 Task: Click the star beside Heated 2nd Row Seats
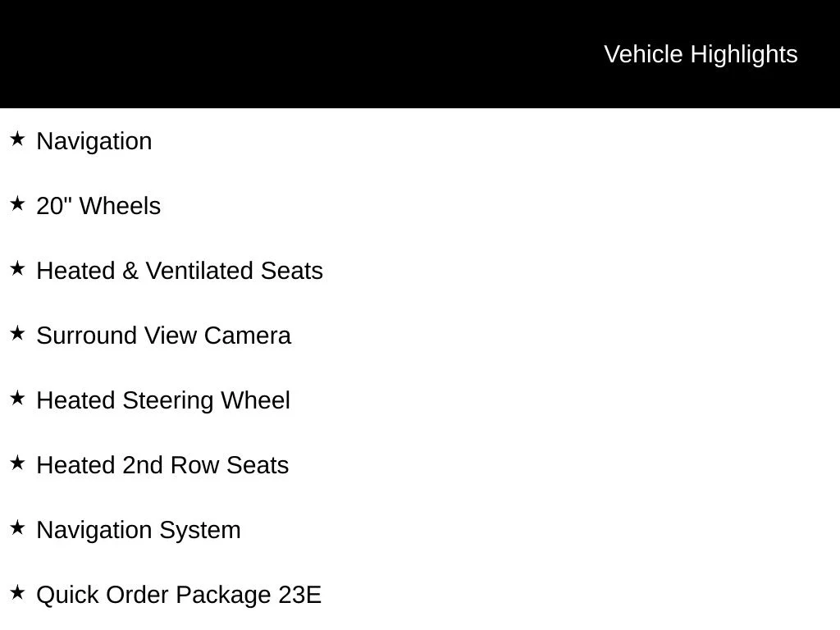click(x=17, y=463)
